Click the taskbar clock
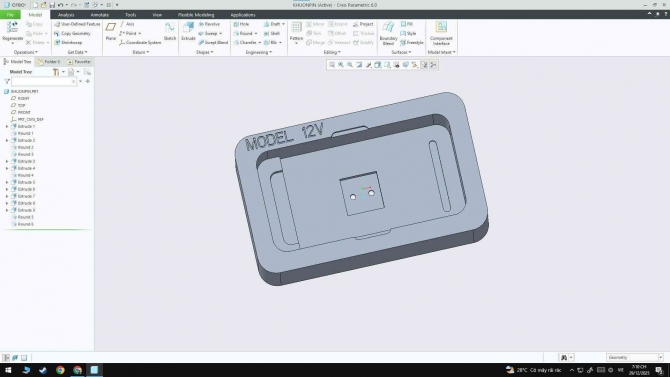 640,370
